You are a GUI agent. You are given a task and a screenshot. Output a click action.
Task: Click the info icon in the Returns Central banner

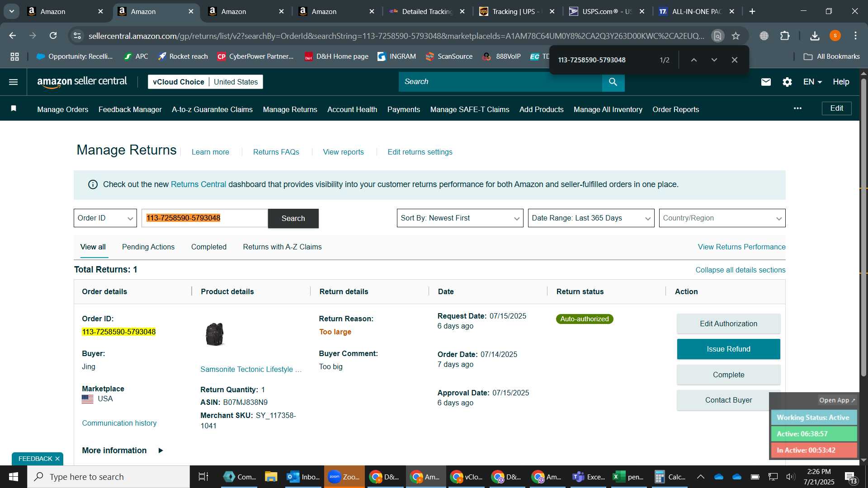click(93, 184)
